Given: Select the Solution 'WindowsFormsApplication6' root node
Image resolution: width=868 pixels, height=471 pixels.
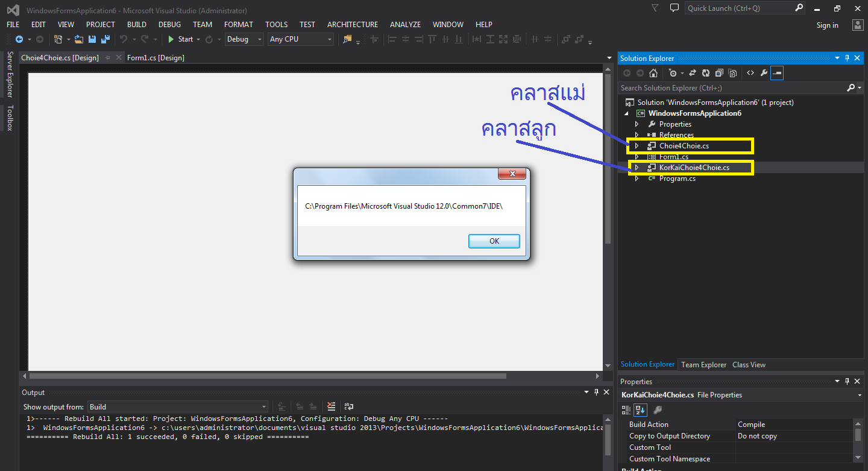Looking at the screenshot, I should [715, 103].
